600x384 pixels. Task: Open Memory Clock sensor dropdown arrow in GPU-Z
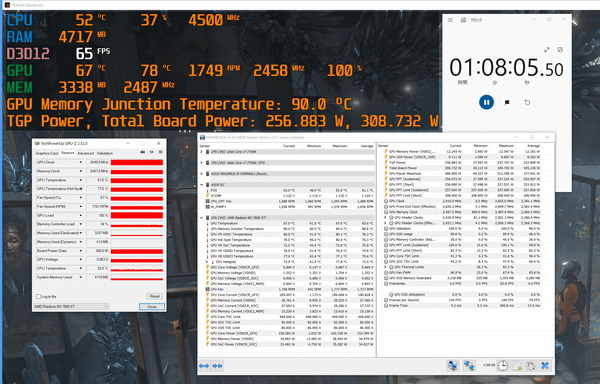(81, 171)
